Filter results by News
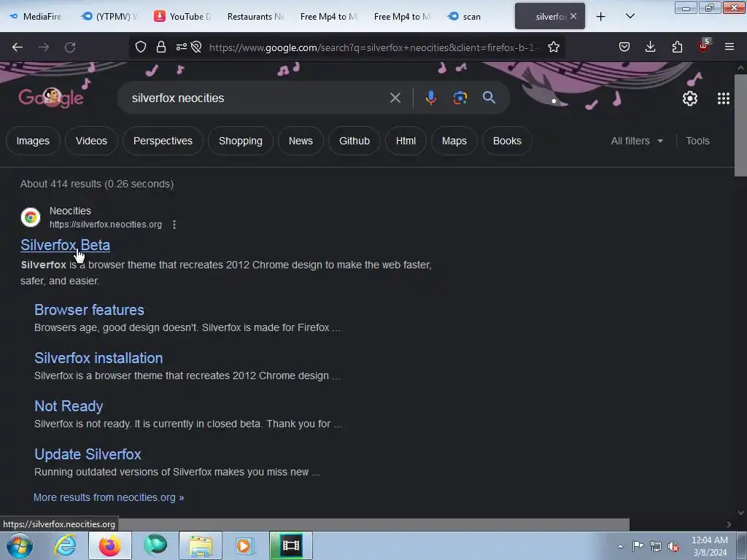Screen dimensions: 747x560 pos(301,141)
